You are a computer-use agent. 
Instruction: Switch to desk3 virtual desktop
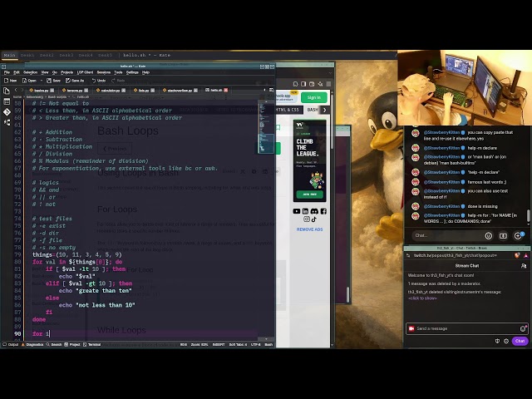(66, 55)
